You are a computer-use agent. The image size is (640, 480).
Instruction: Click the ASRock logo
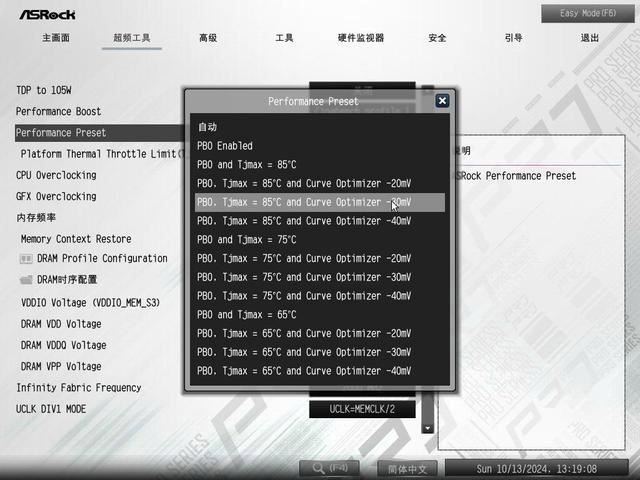47,15
